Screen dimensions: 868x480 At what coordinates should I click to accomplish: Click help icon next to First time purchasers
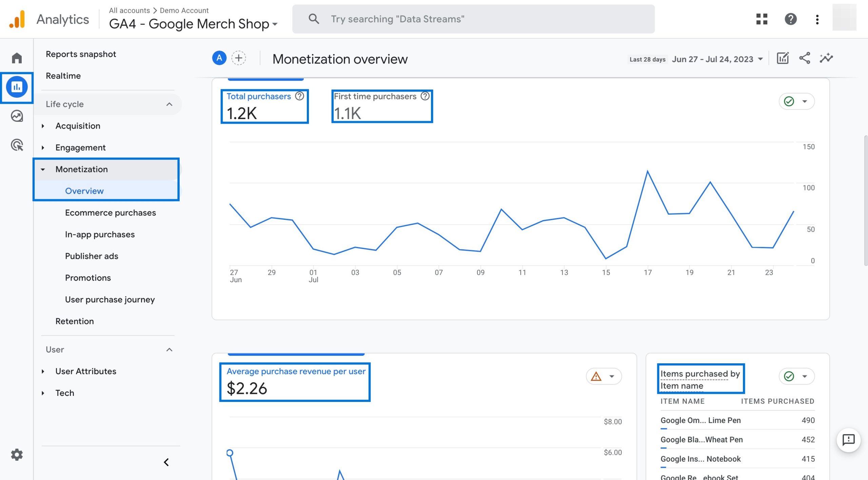tap(425, 96)
